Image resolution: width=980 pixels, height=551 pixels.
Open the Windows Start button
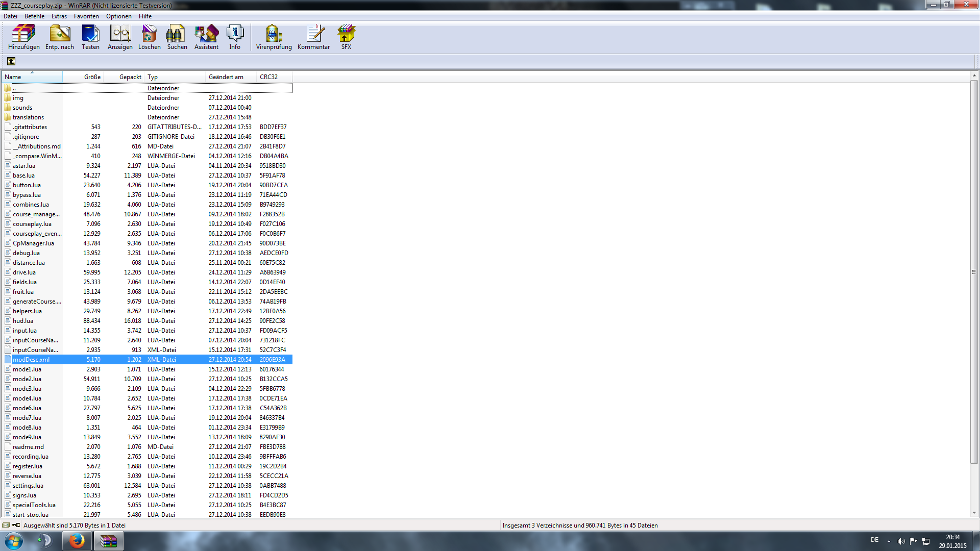click(13, 541)
